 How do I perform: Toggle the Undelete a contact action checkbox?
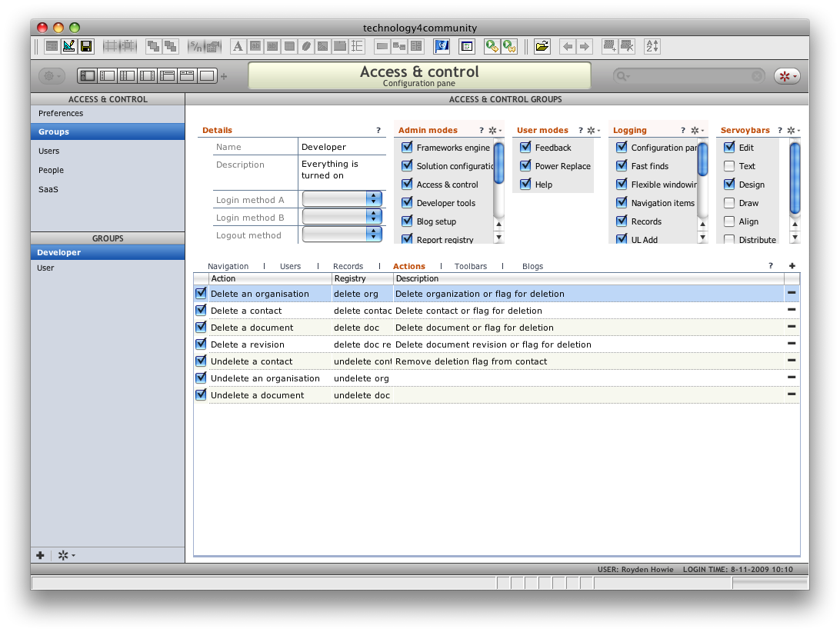pyautogui.click(x=201, y=361)
